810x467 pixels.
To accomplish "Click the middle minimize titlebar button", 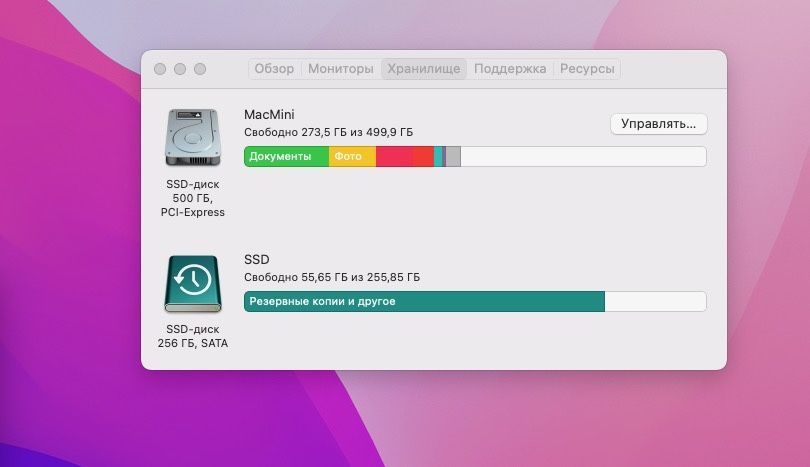I will click(x=180, y=69).
